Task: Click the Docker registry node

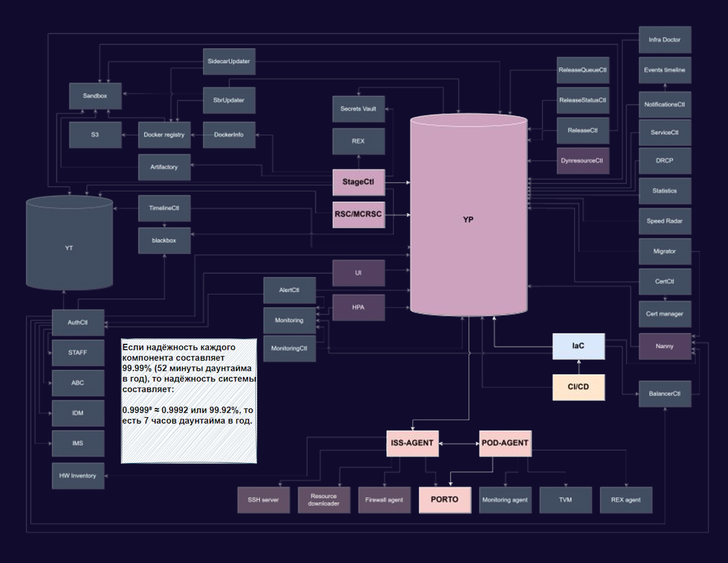Action: (x=164, y=135)
